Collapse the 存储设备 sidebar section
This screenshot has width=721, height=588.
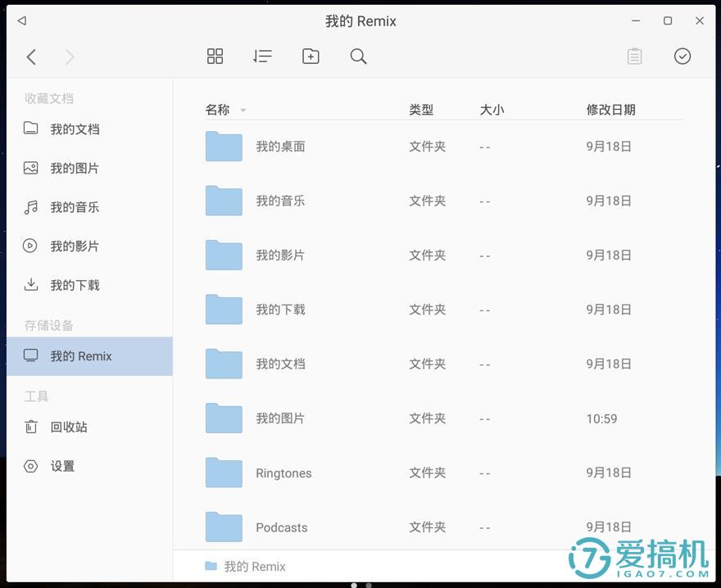tap(49, 325)
